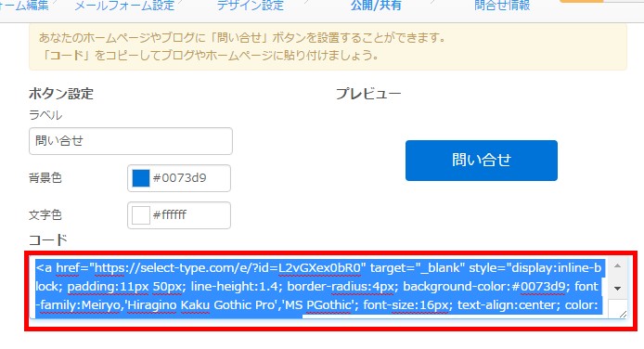Viewport: 644px width, 349px height.
Task: Click the コード label above the textarea
Action: tap(48, 239)
